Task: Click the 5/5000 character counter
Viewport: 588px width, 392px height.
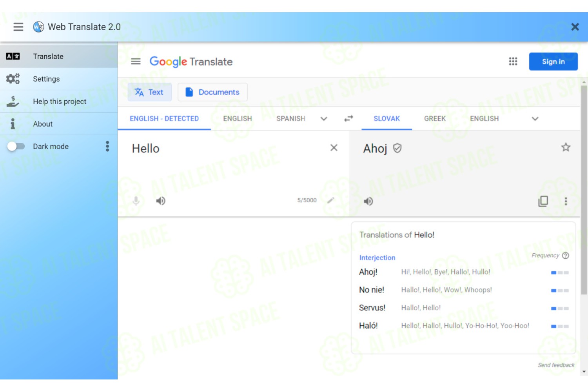Action: pyautogui.click(x=307, y=200)
